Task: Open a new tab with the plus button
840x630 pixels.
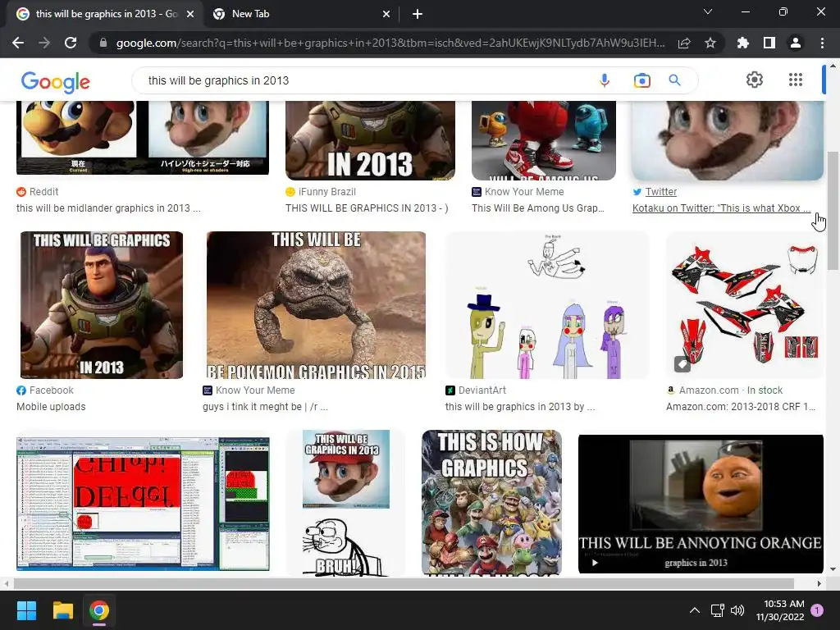Action: coord(418,14)
